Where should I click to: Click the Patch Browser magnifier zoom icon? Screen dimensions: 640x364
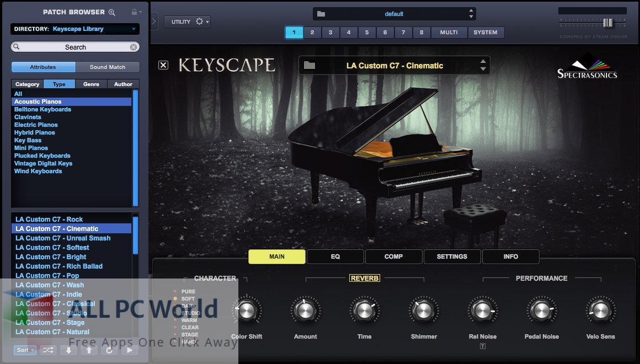(x=112, y=12)
